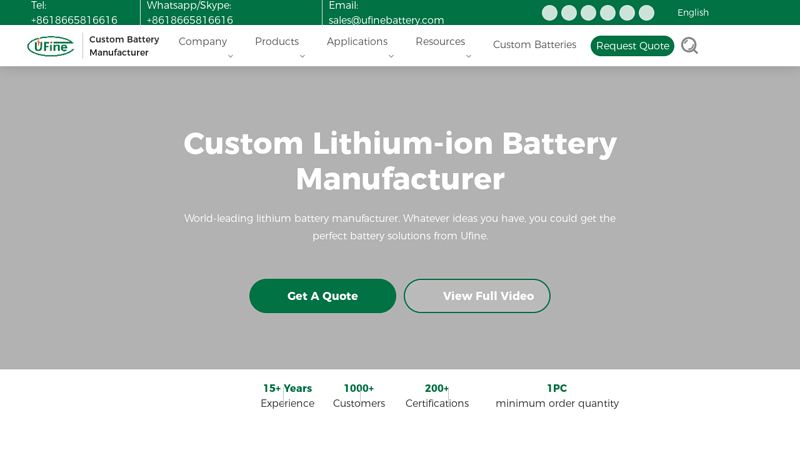
Task: Click the 200+ Certifications stat
Action: tap(437, 396)
